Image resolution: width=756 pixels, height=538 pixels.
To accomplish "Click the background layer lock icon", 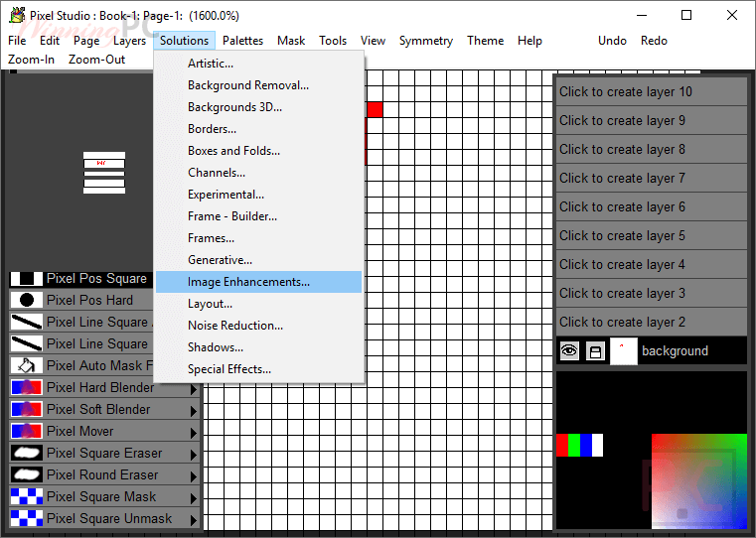I will pyautogui.click(x=595, y=351).
